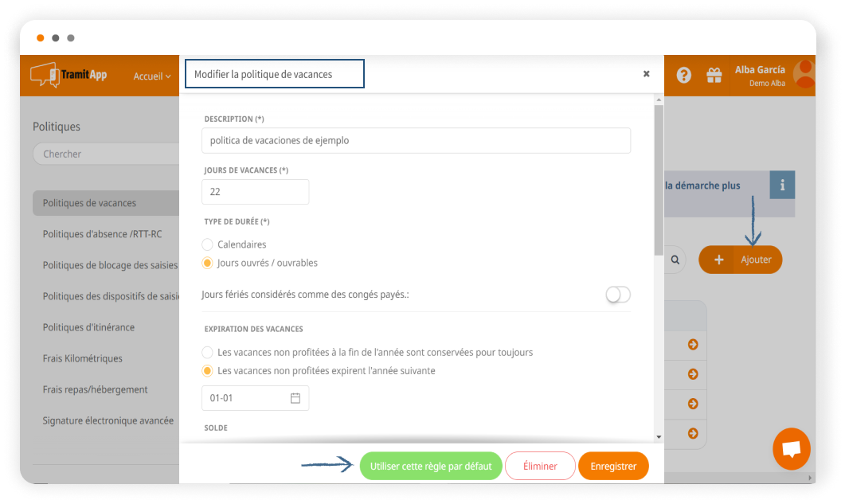Open the orange chat bubble widget
Image resolution: width=845 pixels, height=504 pixels.
click(791, 449)
